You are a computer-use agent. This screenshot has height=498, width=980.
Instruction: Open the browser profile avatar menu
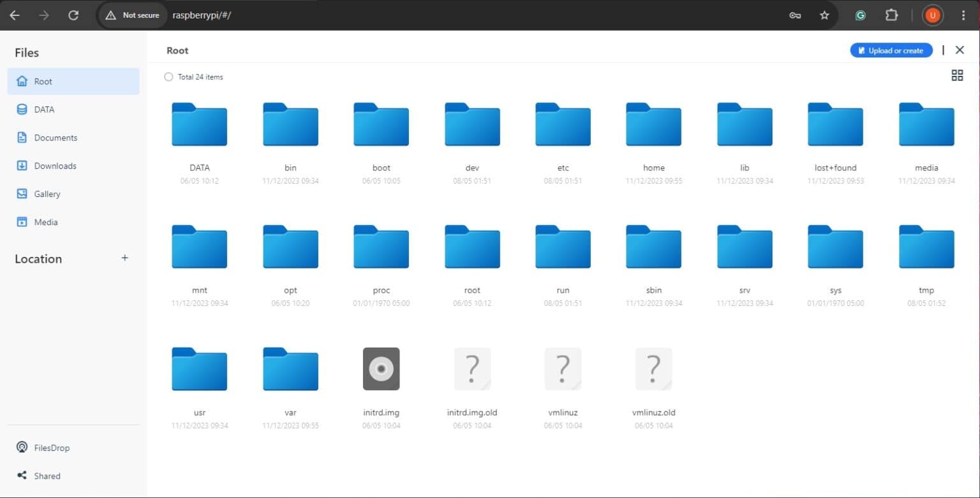pyautogui.click(x=932, y=15)
